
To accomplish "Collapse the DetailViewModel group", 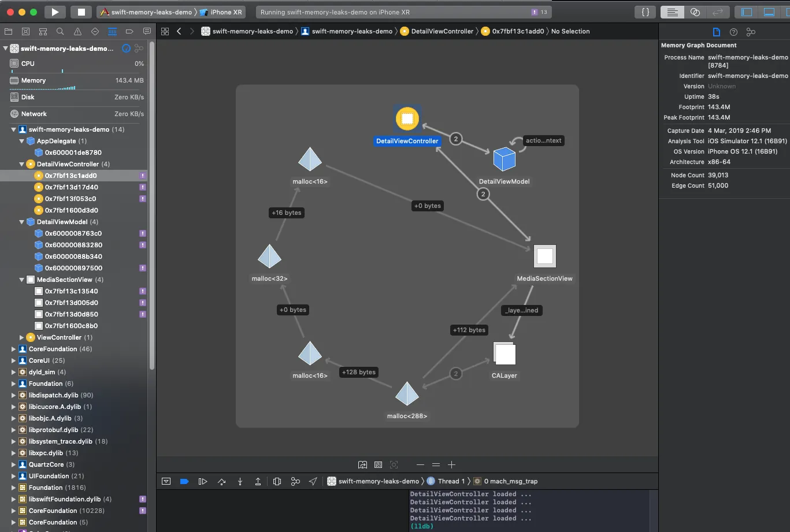I will (x=21, y=222).
